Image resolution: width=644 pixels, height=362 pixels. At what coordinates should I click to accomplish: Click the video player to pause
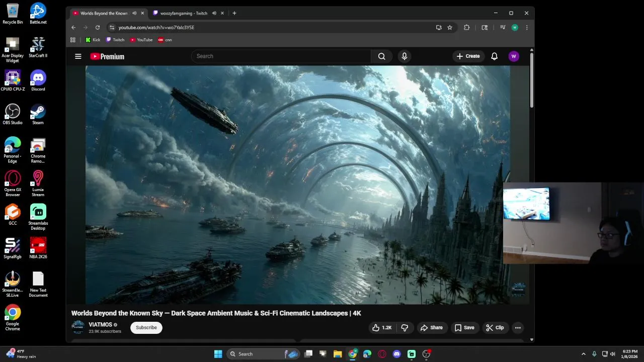point(298,185)
